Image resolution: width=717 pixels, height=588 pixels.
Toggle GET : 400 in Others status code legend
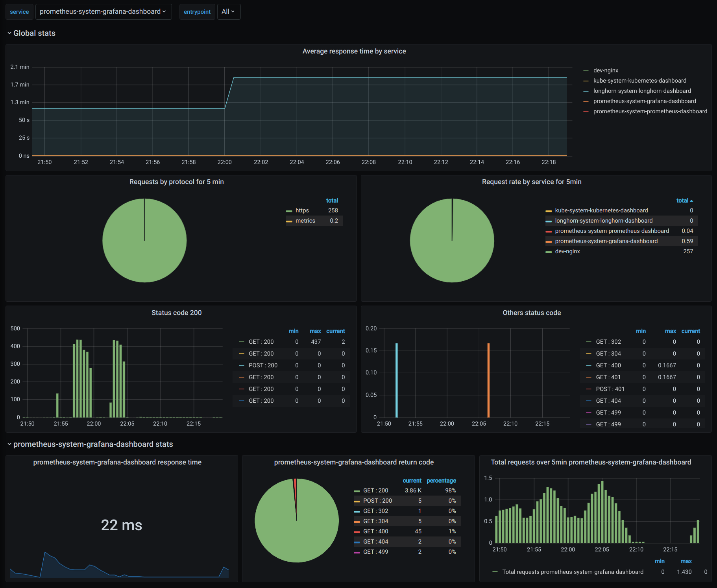608,366
